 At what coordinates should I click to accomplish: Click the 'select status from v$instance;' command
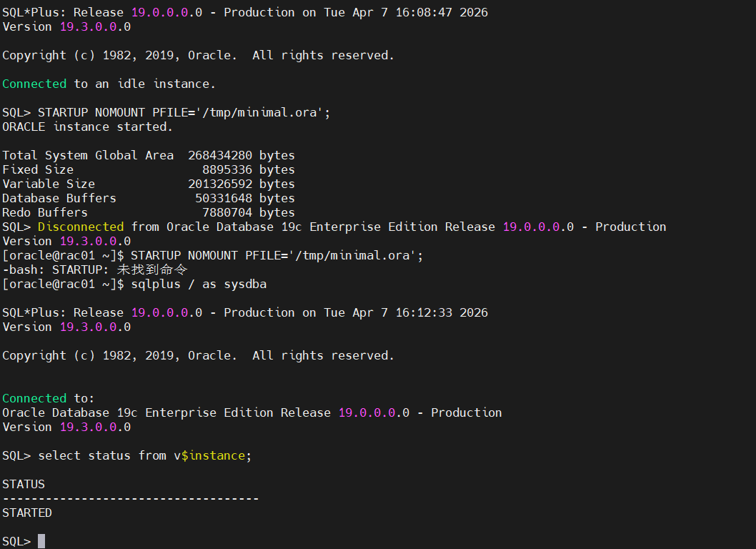point(144,456)
